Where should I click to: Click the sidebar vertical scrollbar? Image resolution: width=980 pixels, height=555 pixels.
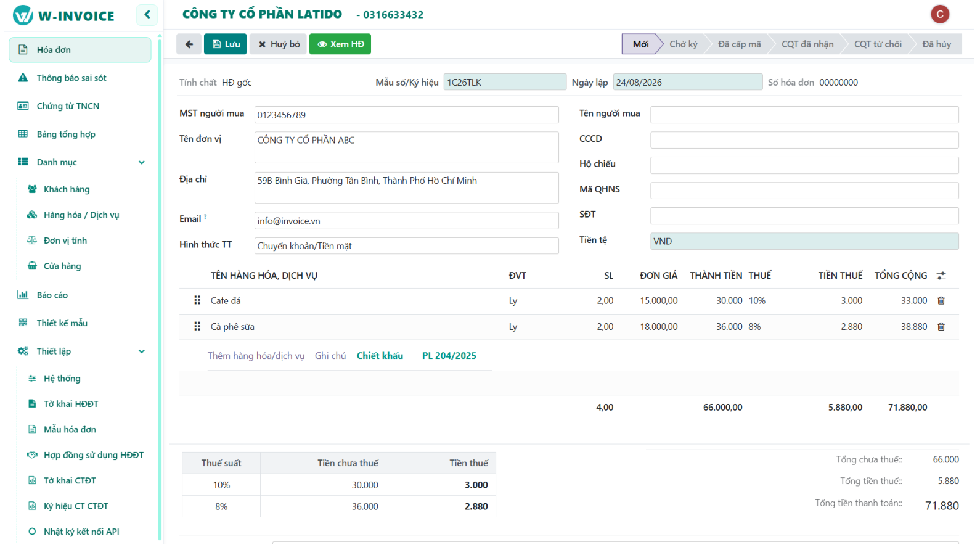160,290
